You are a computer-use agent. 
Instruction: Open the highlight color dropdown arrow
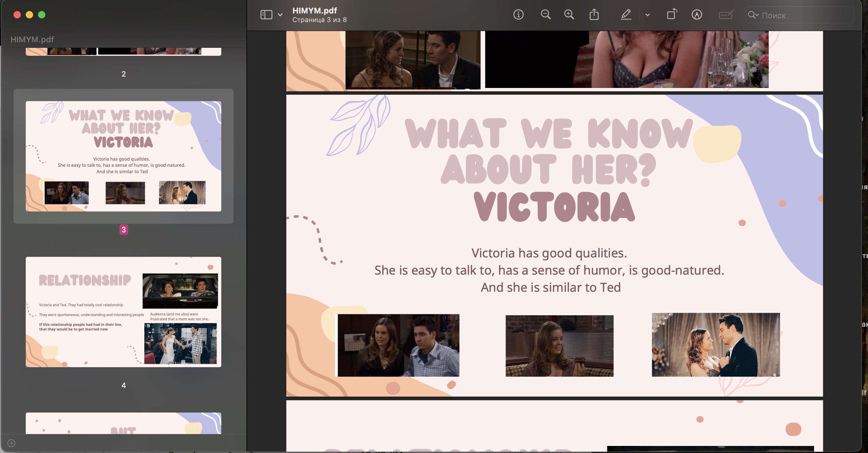point(647,15)
